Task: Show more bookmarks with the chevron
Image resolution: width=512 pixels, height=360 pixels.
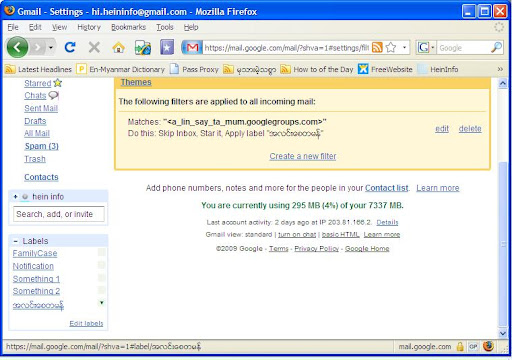Action: [500, 69]
